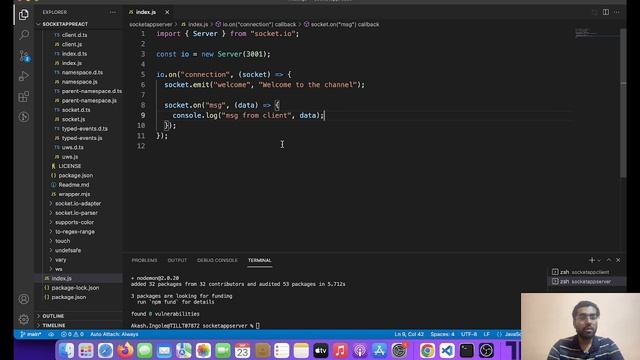Open editor more actions ellipsis
Image resolution: width=640 pixels, height=360 pixels.
(617, 12)
